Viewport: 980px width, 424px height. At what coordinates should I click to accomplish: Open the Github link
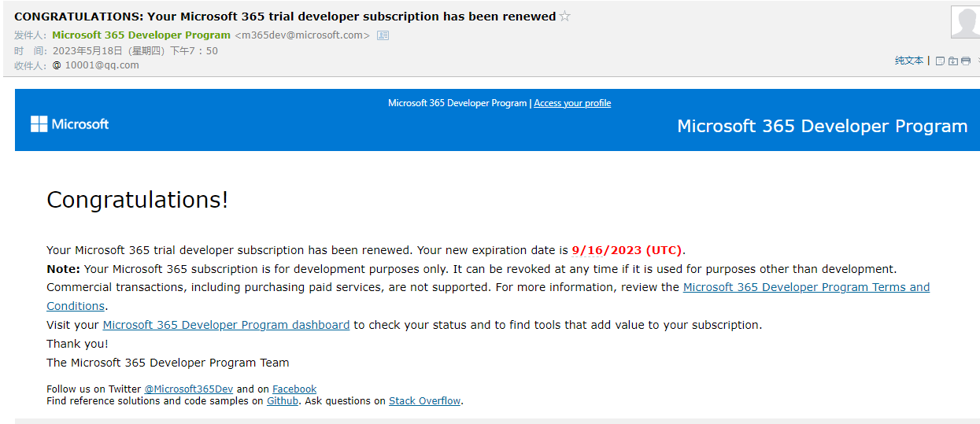click(x=283, y=401)
